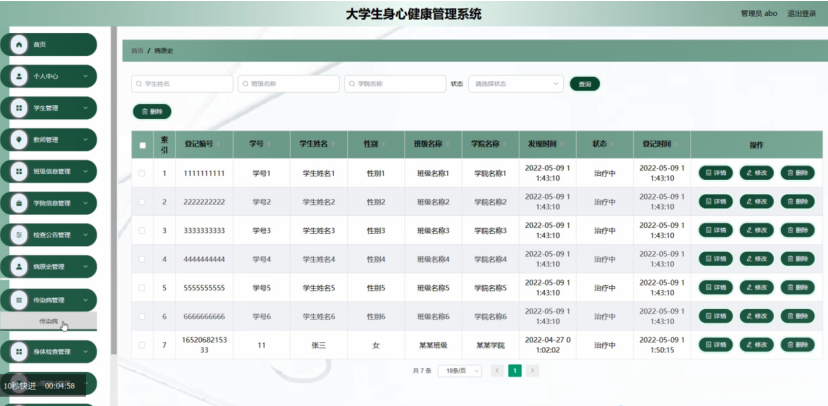Click 删除 for 张三's row
Image resolution: width=828 pixels, height=406 pixels.
pyautogui.click(x=797, y=345)
